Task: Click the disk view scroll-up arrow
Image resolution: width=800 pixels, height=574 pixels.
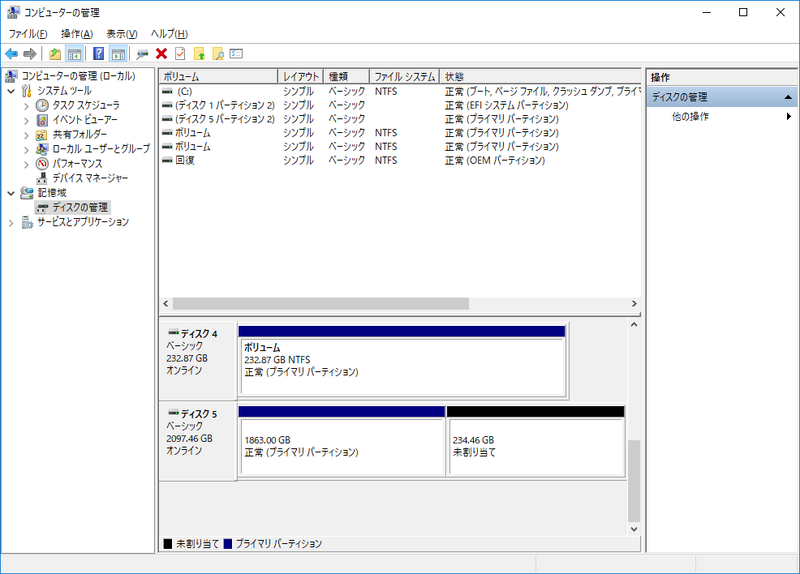Action: coord(634,325)
